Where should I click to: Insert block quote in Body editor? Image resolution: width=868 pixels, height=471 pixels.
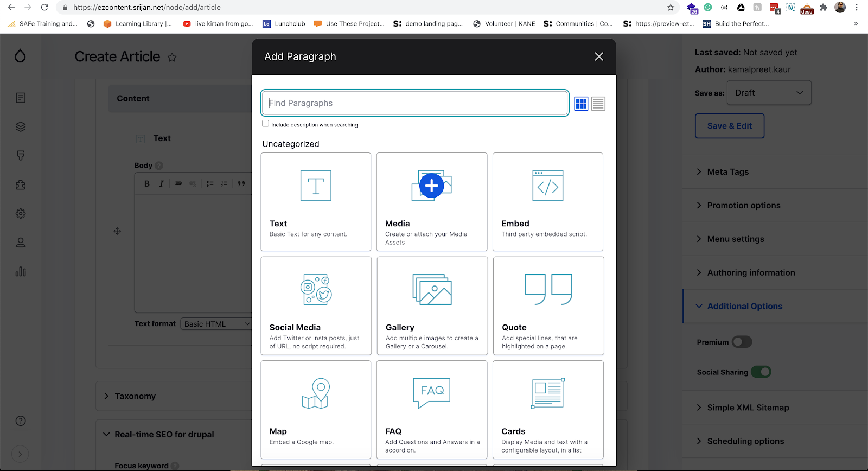click(241, 184)
